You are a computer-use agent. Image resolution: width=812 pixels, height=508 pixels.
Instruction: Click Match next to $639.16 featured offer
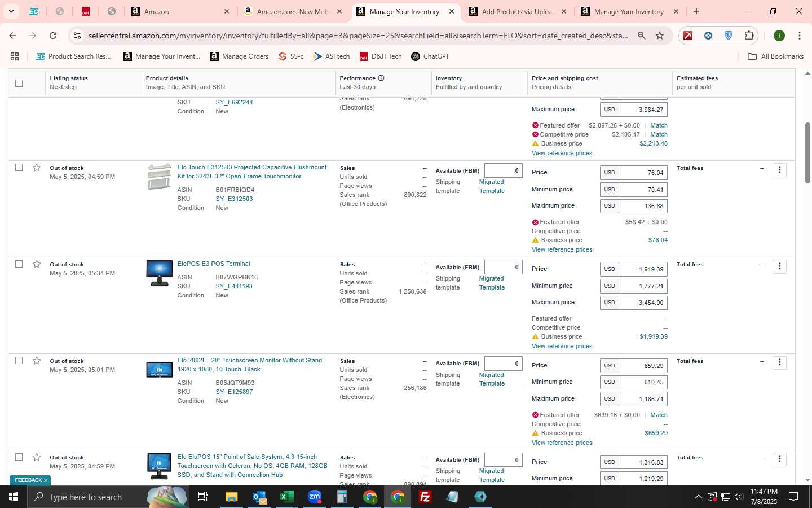(x=659, y=415)
